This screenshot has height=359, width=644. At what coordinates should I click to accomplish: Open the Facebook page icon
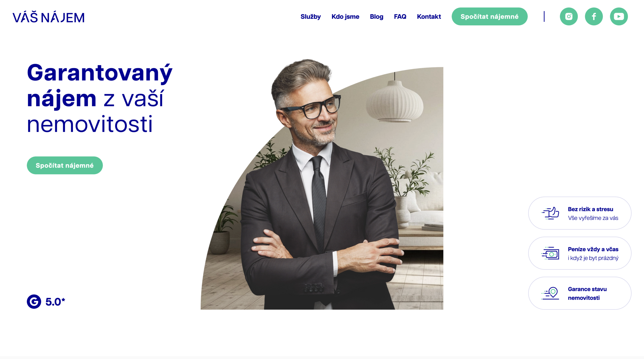click(594, 17)
